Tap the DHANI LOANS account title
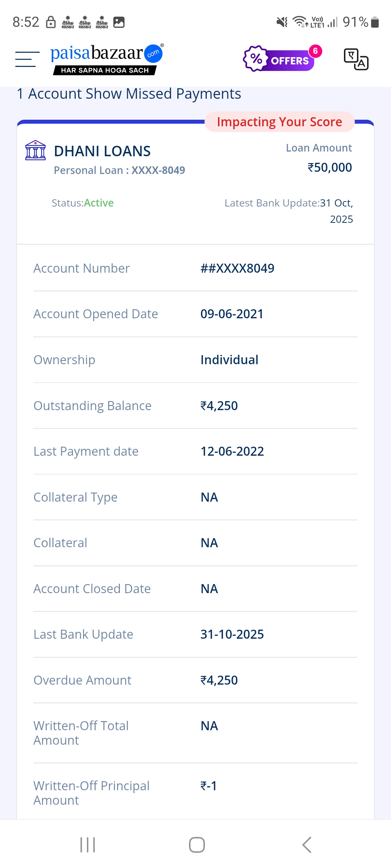The image size is (391, 868). [x=102, y=151]
